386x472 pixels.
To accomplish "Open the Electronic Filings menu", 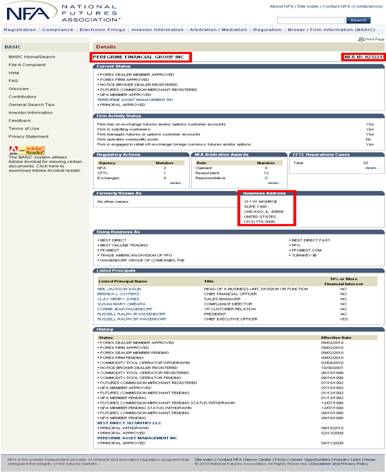I will [x=102, y=30].
